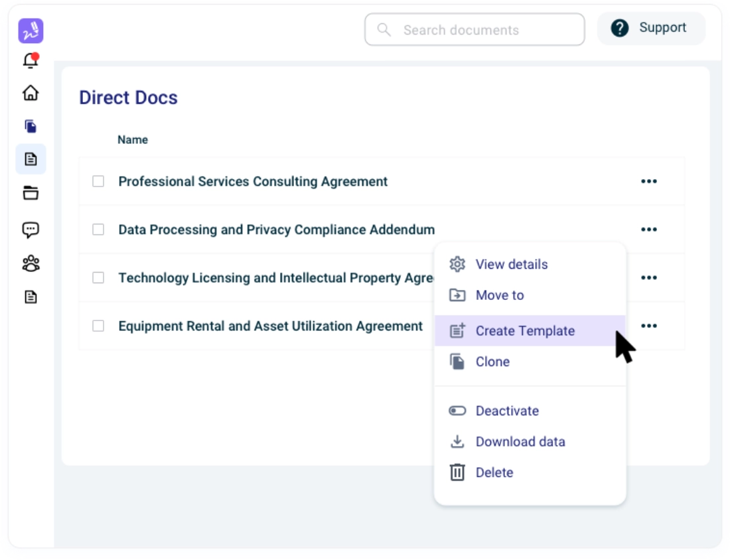Choose Create Template from the context menu
The width and height of the screenshot is (730, 560).
point(524,330)
